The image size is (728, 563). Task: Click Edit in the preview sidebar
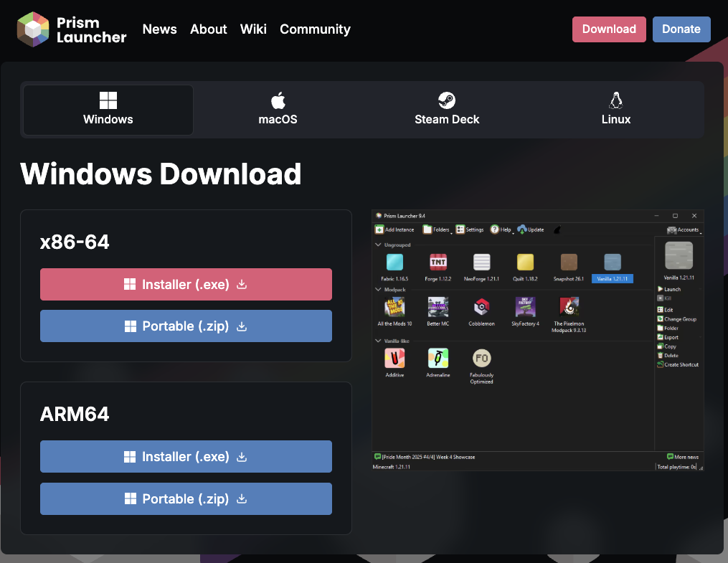point(665,310)
